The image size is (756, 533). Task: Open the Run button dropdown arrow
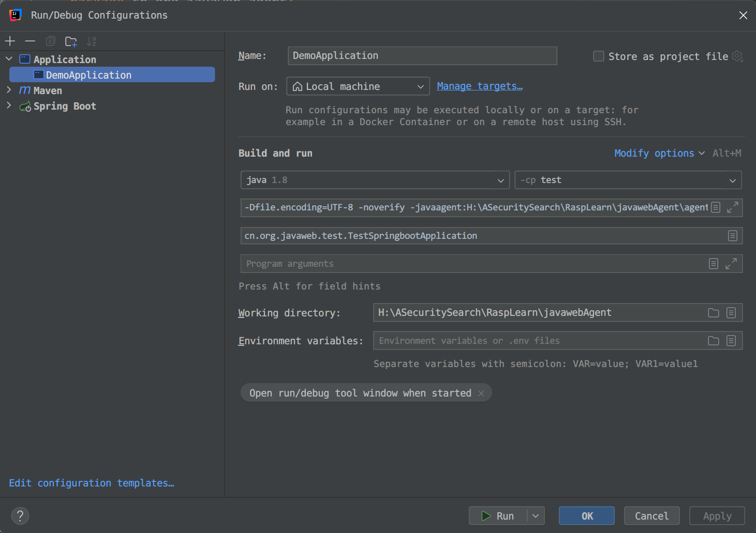point(536,516)
